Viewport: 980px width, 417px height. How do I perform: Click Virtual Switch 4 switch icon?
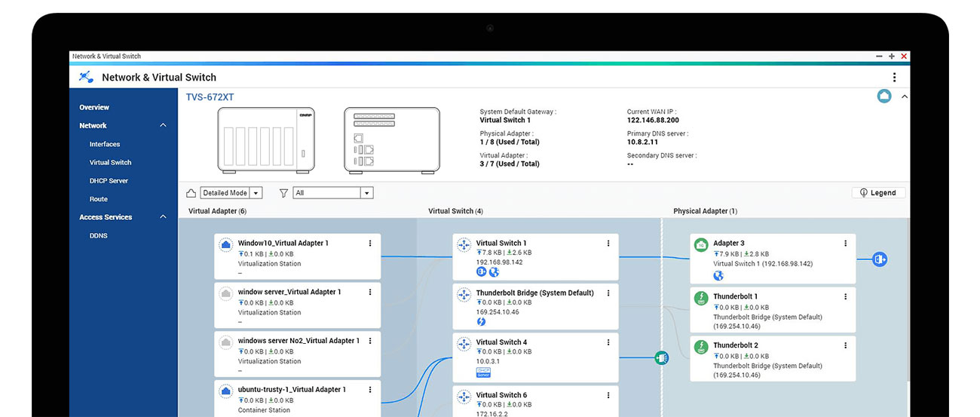click(x=464, y=344)
